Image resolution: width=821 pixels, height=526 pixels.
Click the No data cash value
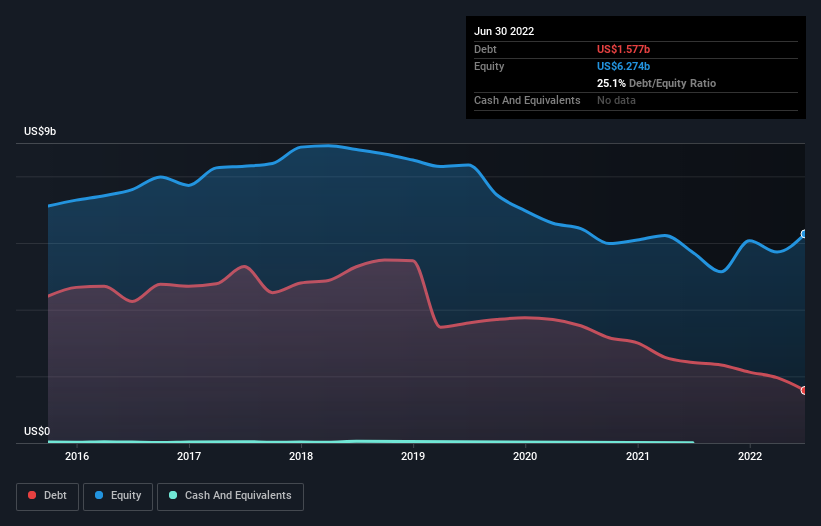(616, 100)
